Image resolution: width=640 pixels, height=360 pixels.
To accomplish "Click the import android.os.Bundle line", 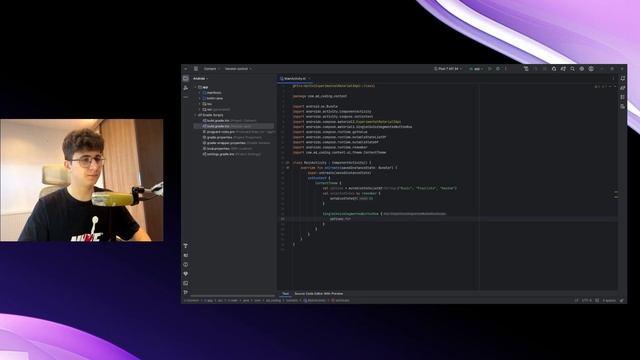I will (x=315, y=106).
